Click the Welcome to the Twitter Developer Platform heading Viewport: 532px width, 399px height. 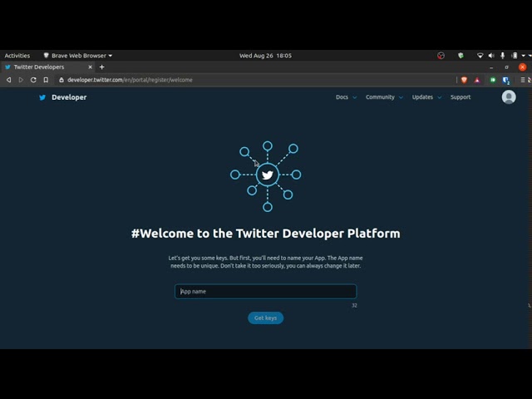(x=266, y=234)
